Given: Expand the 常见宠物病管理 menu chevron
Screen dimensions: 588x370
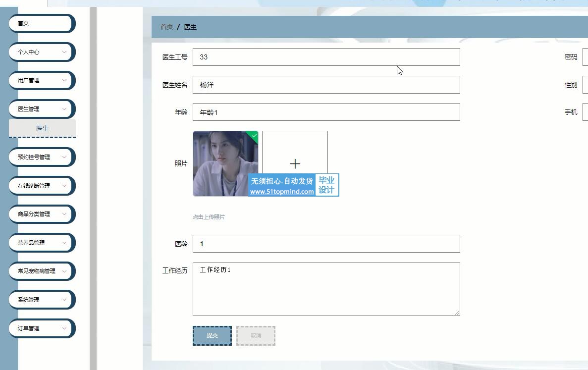Looking at the screenshot, I should pyautogui.click(x=64, y=271).
